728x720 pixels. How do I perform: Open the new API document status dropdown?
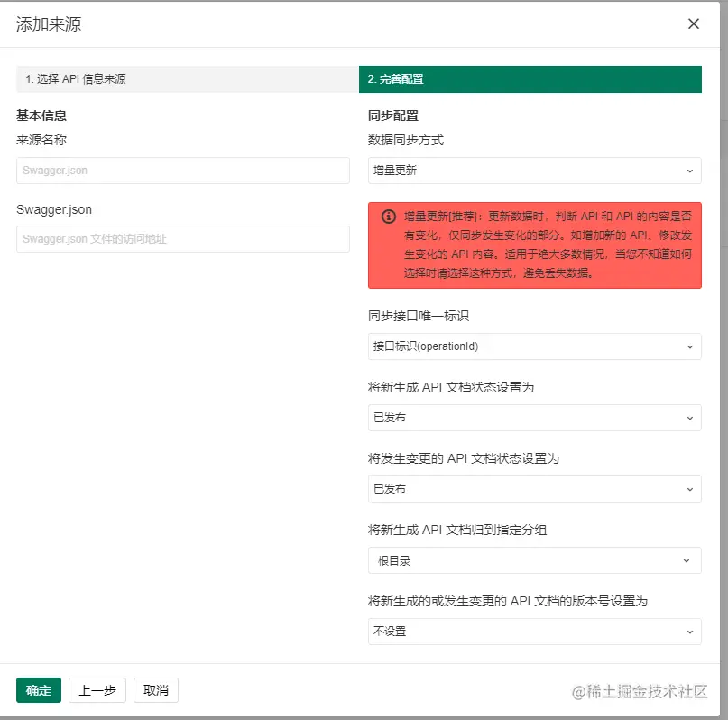click(x=534, y=418)
